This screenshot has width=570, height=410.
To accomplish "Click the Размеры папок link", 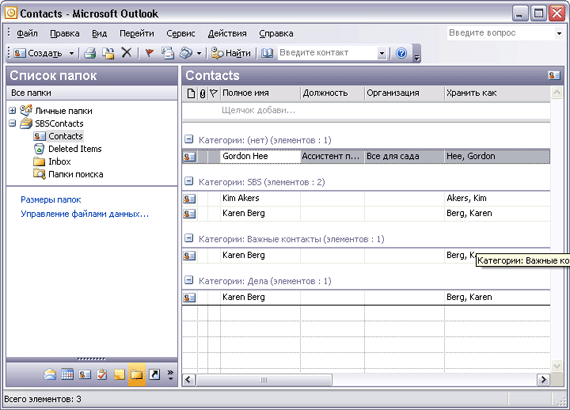I will pos(51,200).
